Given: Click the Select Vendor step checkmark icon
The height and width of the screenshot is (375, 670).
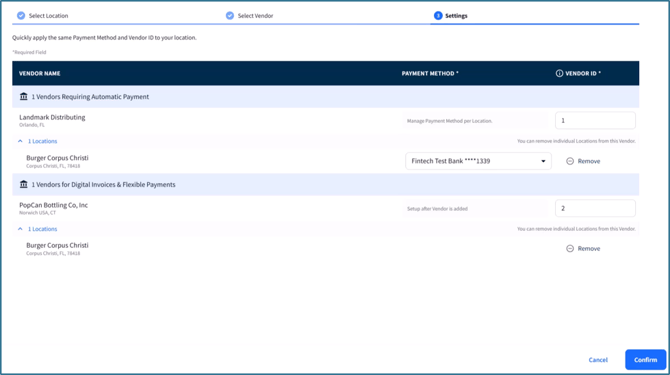Looking at the screenshot, I should tap(230, 16).
